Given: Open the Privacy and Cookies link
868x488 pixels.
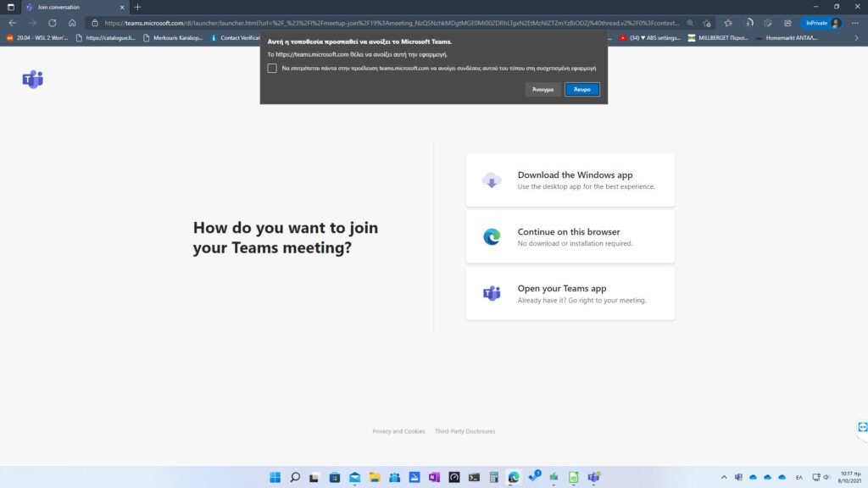Looking at the screenshot, I should pos(398,431).
